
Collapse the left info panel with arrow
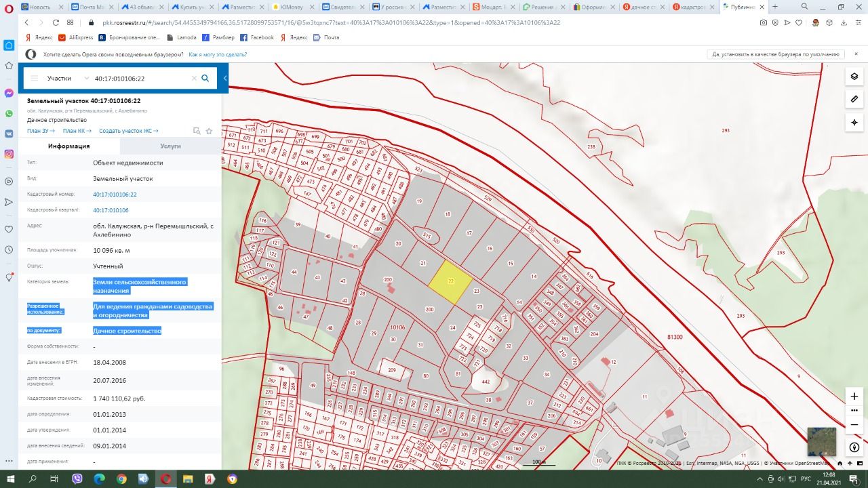tap(224, 79)
